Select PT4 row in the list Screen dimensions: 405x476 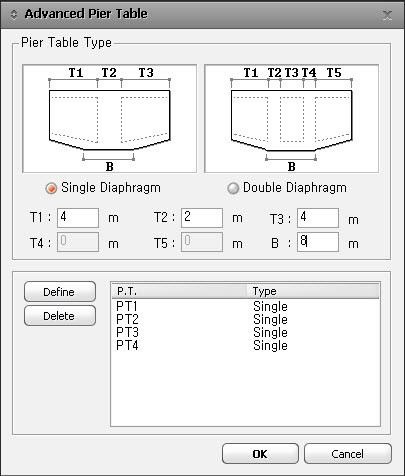click(x=246, y=345)
